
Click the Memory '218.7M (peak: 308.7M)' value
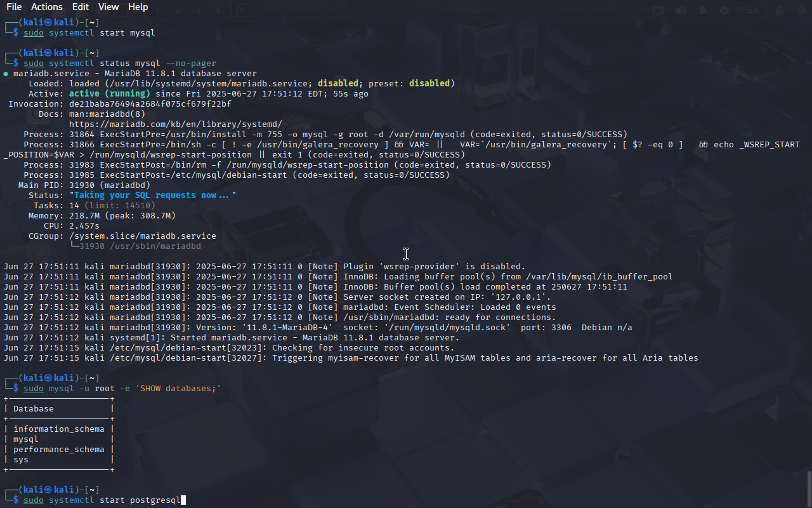point(122,216)
